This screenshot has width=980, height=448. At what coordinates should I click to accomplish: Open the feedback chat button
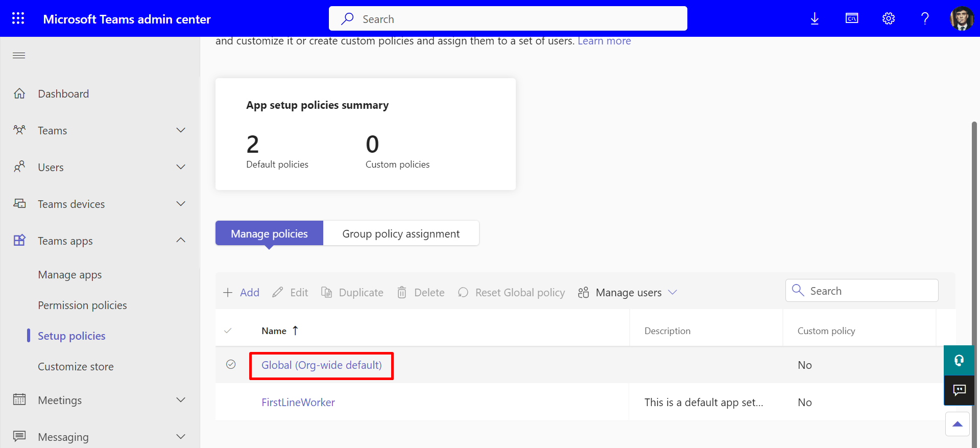click(x=959, y=391)
